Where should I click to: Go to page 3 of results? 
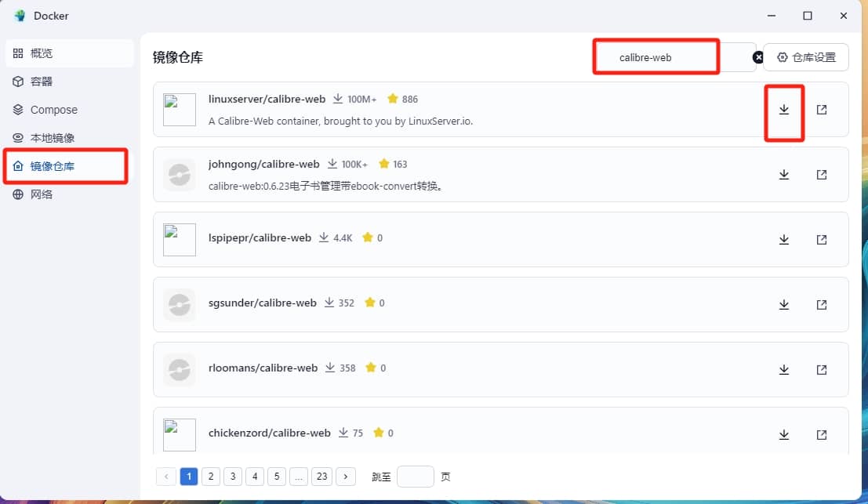point(233,477)
